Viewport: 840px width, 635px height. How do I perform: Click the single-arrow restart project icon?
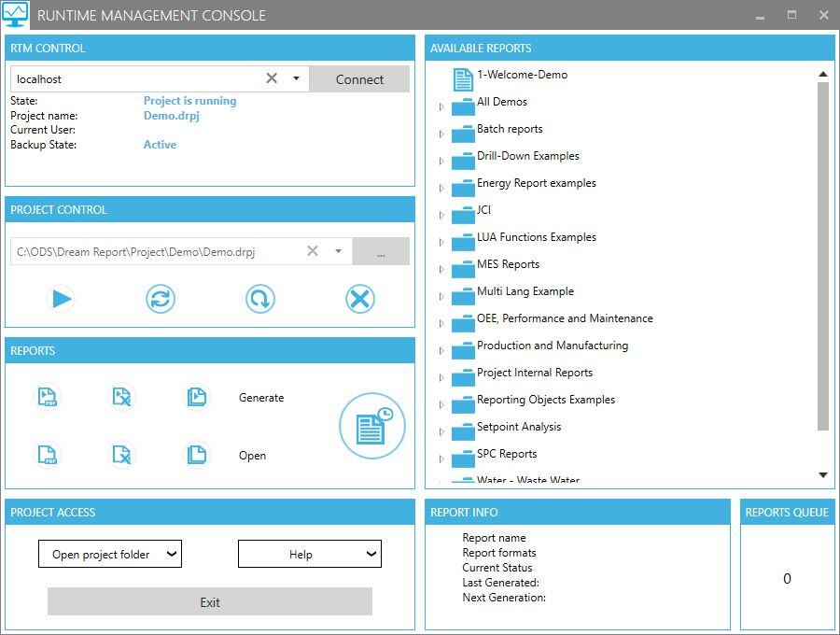[x=260, y=299]
